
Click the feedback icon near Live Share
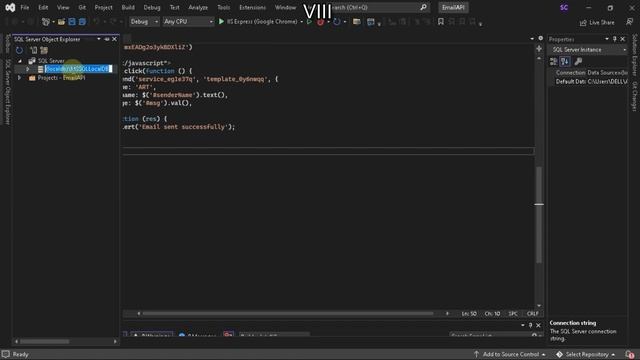(x=629, y=22)
